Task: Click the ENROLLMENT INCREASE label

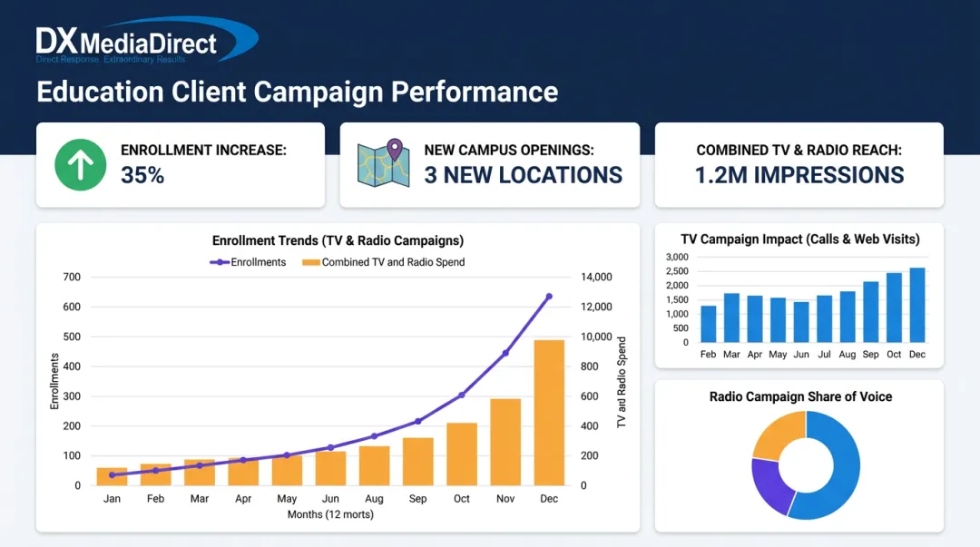Action: [x=203, y=150]
